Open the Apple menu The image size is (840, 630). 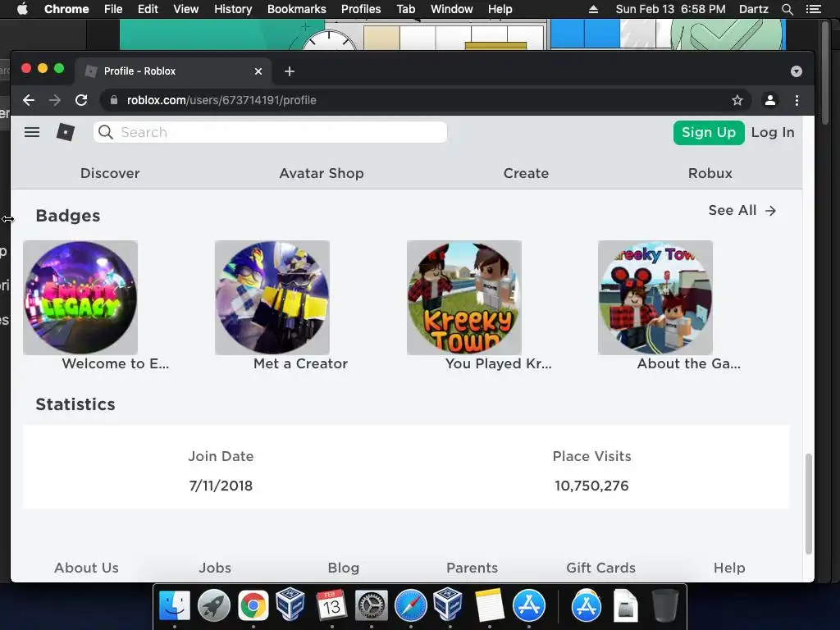click(22, 9)
